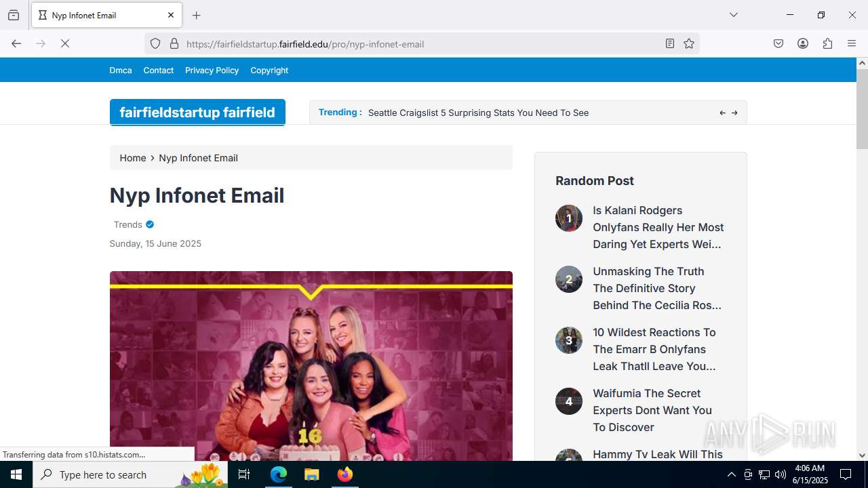Click the Trends author link

tap(128, 224)
